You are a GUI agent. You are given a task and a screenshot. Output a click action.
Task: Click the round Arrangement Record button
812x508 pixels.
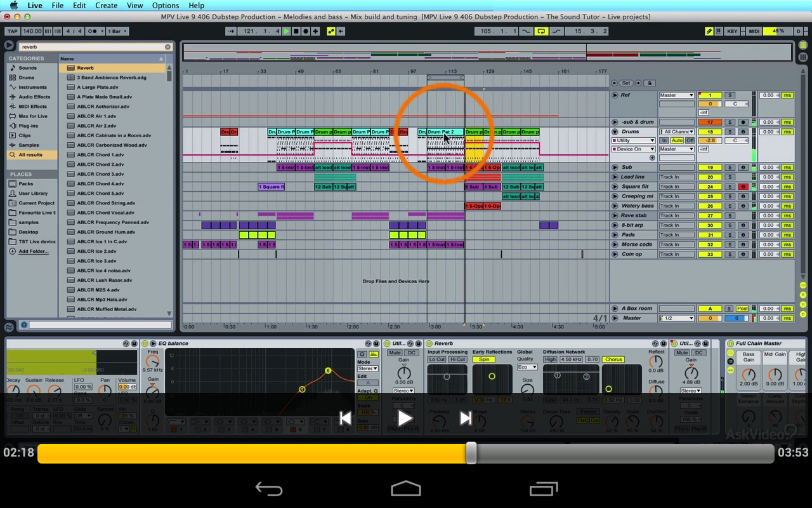point(306,31)
